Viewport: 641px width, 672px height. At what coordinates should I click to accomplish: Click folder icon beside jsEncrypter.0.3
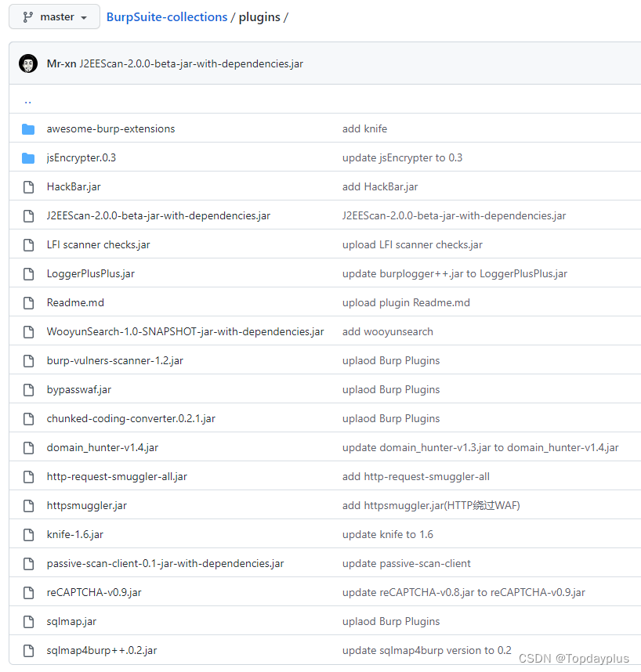point(28,158)
